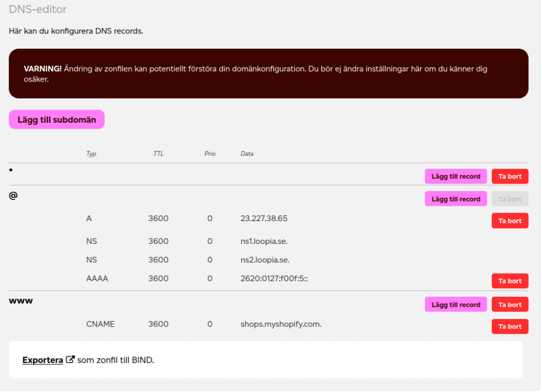Open the Exportera link
The height and width of the screenshot is (392, 542).
click(42, 360)
